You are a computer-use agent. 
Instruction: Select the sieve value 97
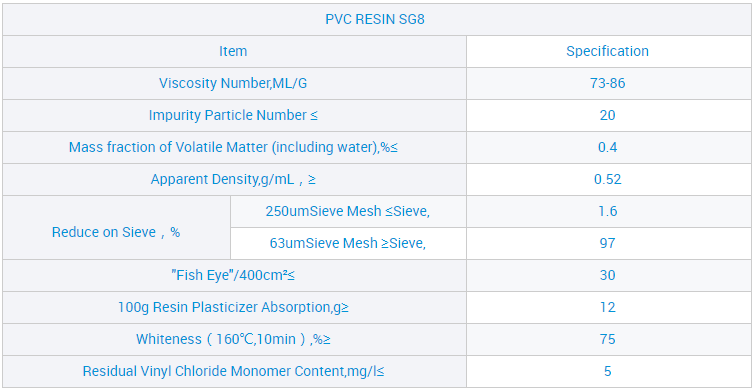[607, 243]
